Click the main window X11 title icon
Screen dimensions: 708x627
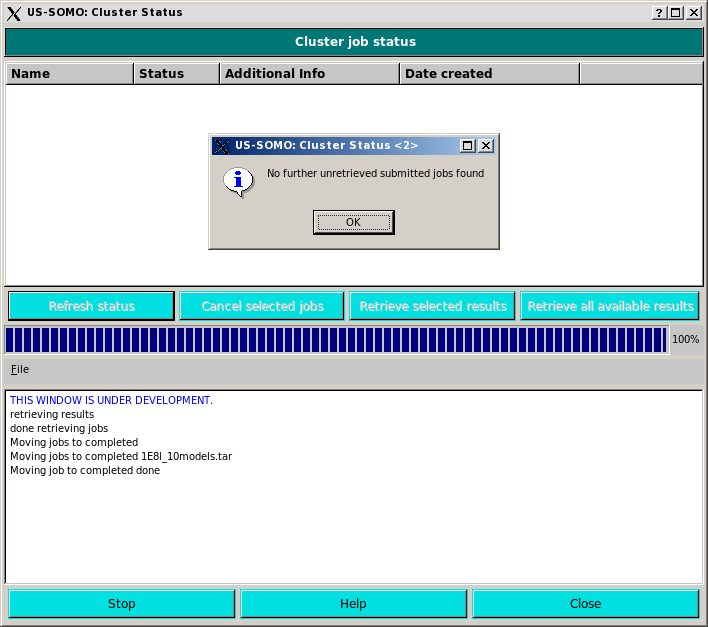(14, 13)
